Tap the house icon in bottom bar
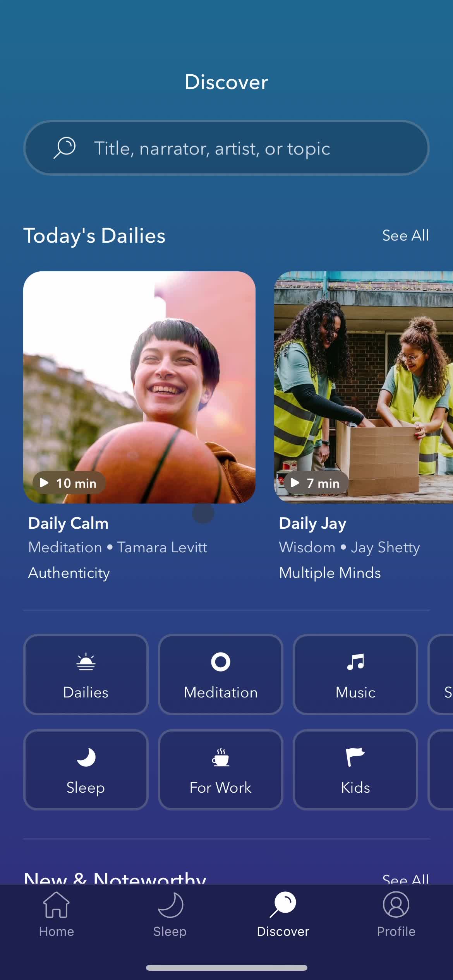The width and height of the screenshot is (453, 980). tap(57, 905)
